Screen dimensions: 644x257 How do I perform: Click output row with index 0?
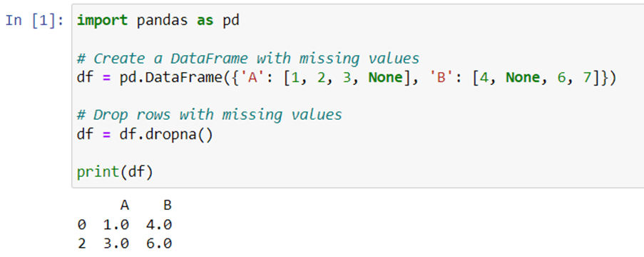(124, 224)
